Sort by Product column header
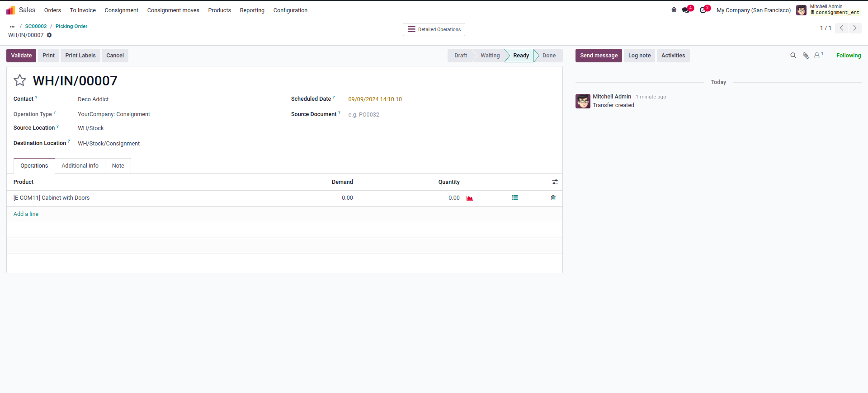The image size is (868, 393). tap(24, 182)
